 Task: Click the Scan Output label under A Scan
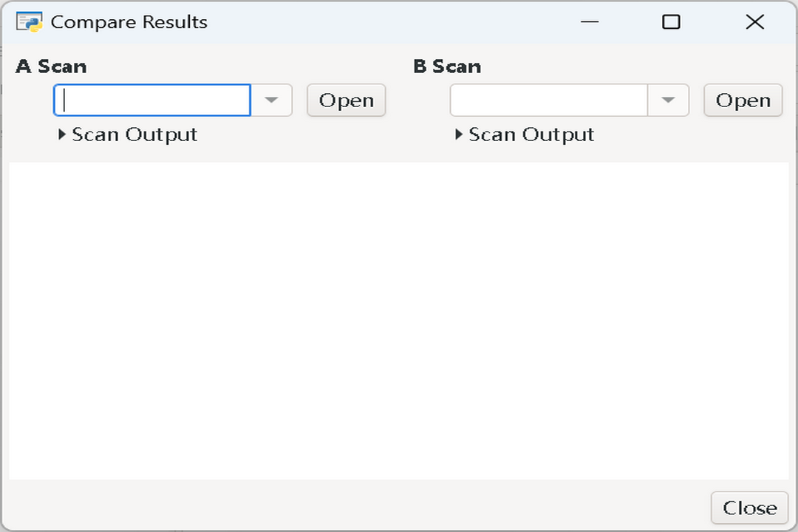click(134, 134)
